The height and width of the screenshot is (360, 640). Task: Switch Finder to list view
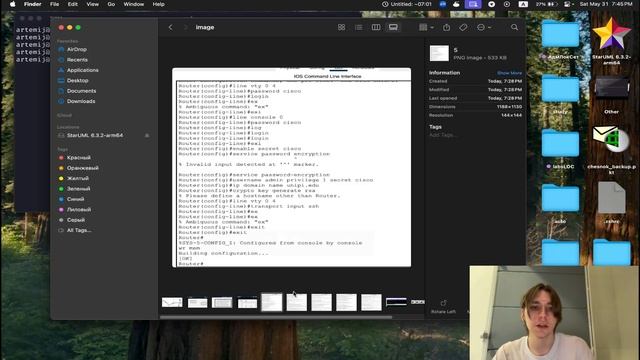click(358, 27)
